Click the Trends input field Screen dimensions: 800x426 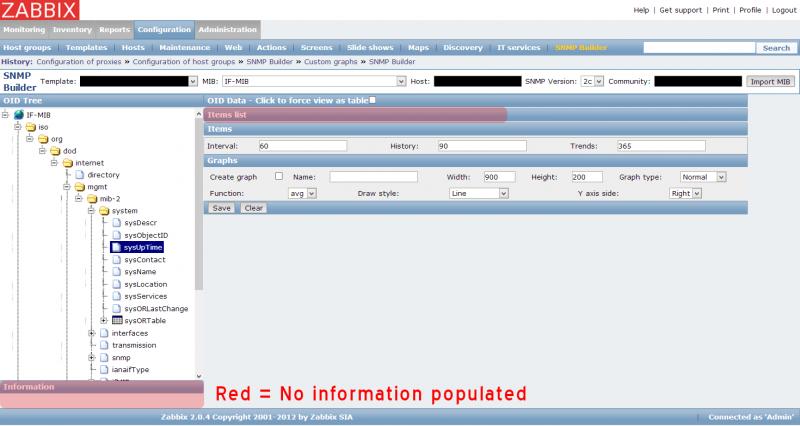click(661, 146)
